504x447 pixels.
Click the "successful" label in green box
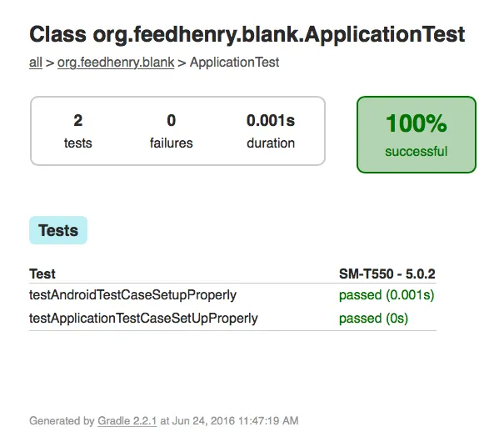(x=416, y=151)
